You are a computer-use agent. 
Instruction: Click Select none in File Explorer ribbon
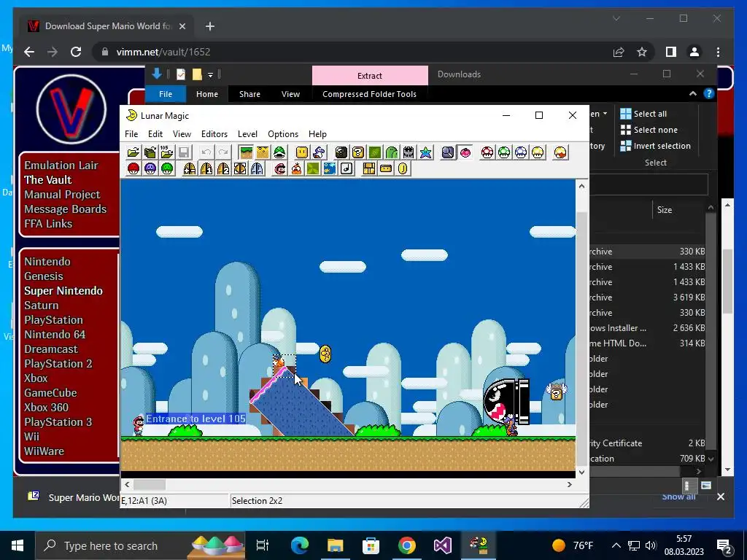coord(649,130)
